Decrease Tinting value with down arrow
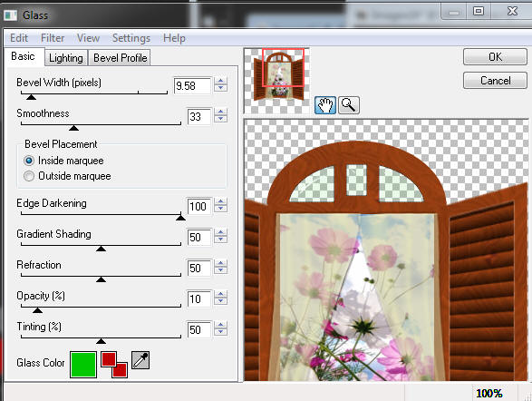 coord(221,333)
